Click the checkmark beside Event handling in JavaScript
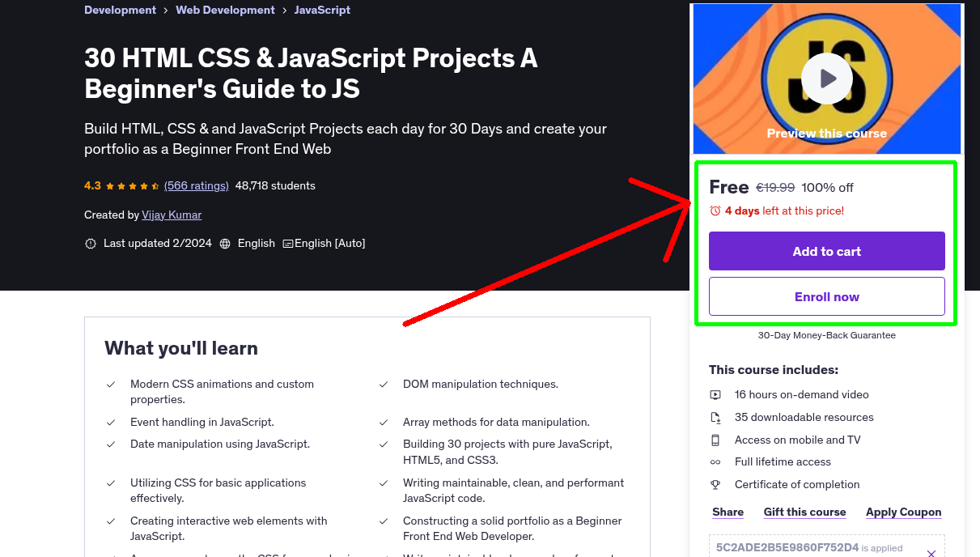This screenshot has height=557, width=980. pos(111,423)
